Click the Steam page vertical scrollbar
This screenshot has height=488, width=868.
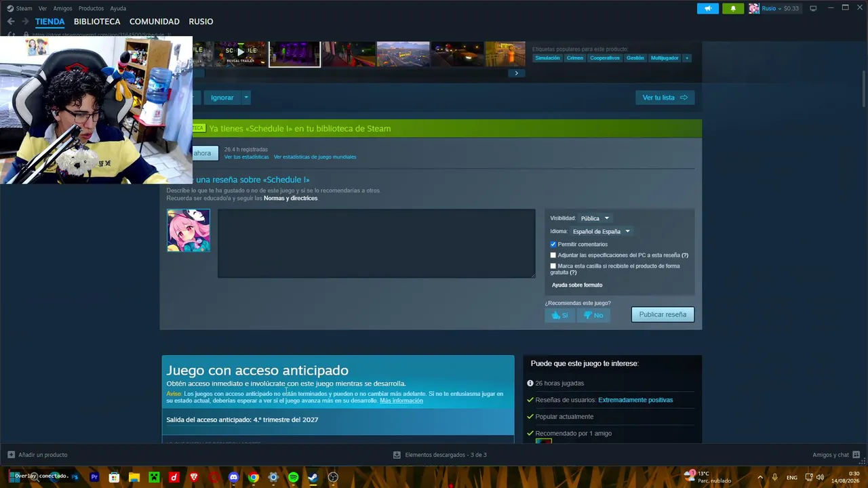(x=863, y=88)
